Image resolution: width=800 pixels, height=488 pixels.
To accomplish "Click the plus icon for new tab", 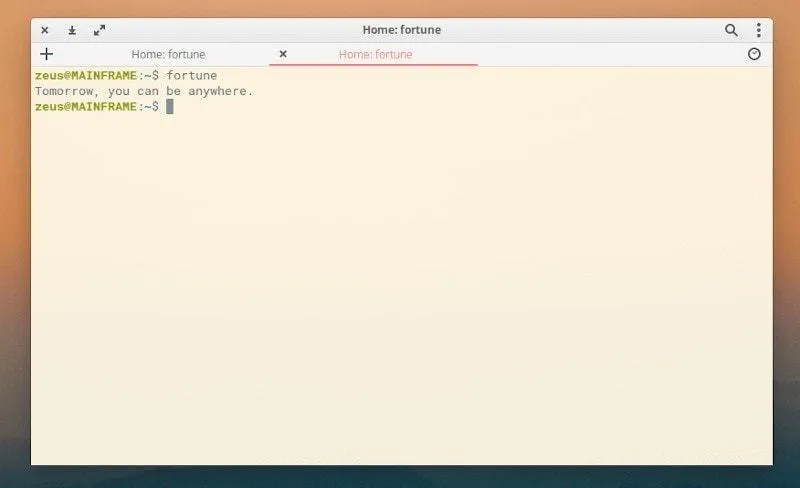I will pyautogui.click(x=46, y=54).
